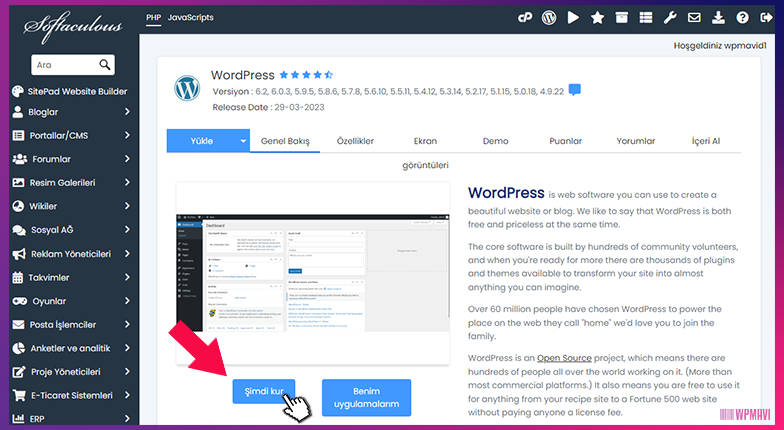Image resolution: width=784 pixels, height=430 pixels.
Task: Open the help question mark icon
Action: (742, 18)
